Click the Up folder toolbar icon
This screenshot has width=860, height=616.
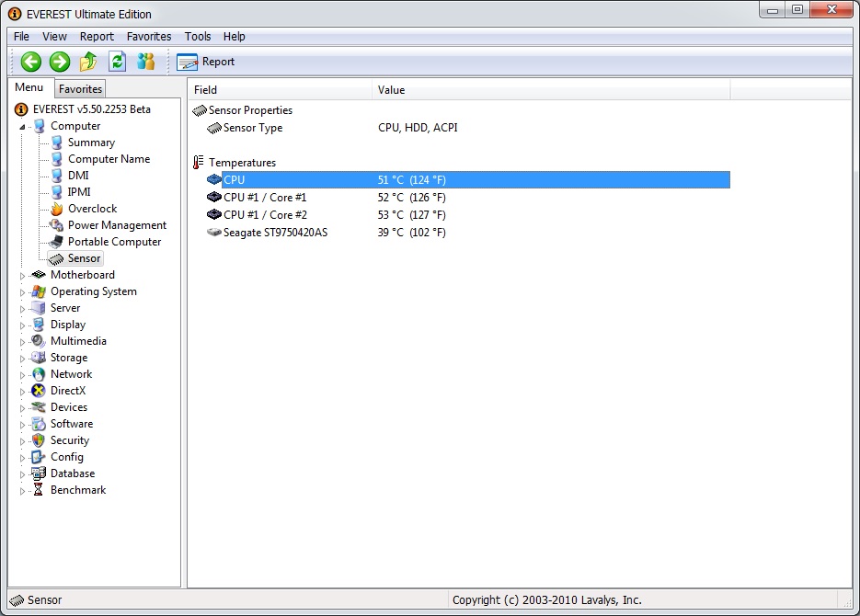pyautogui.click(x=88, y=62)
